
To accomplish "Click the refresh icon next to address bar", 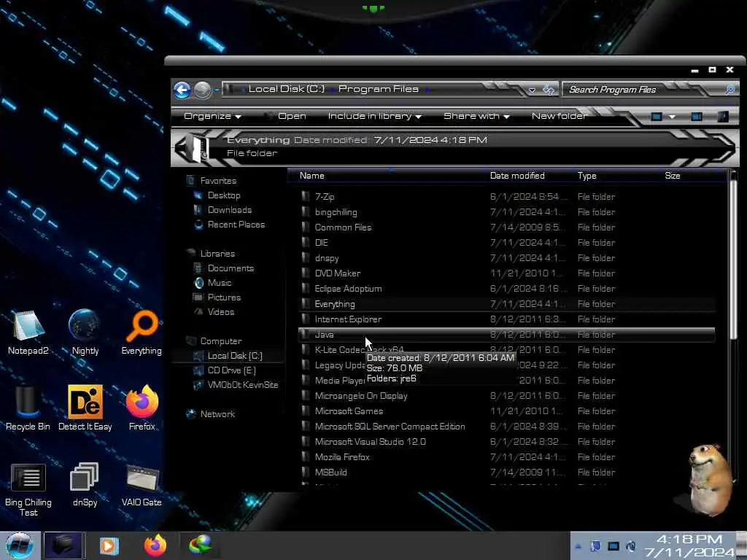I will pos(549,90).
